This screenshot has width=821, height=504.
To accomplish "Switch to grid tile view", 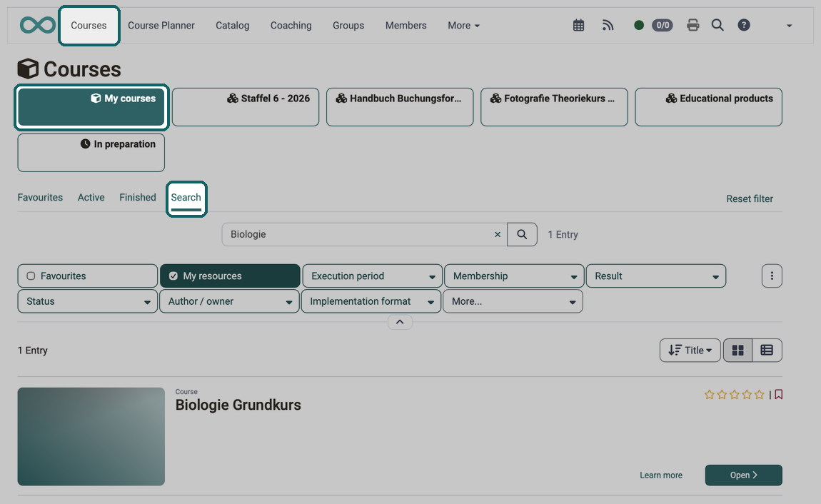I will point(737,350).
